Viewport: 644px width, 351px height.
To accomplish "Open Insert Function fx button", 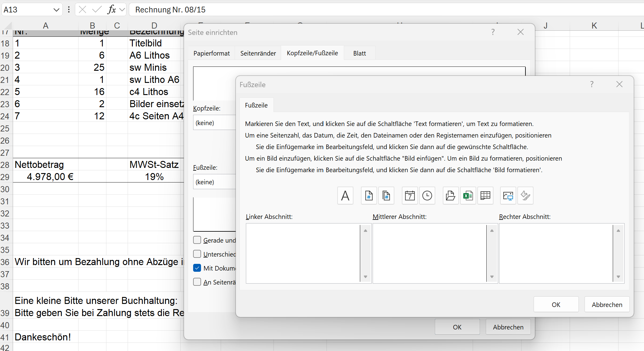I will click(112, 10).
